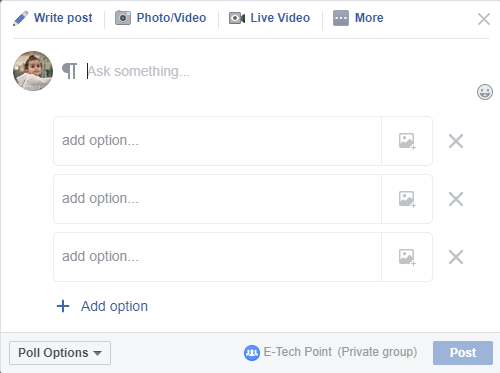Click the pencil Write post icon
This screenshot has height=373, width=500.
[x=21, y=18]
